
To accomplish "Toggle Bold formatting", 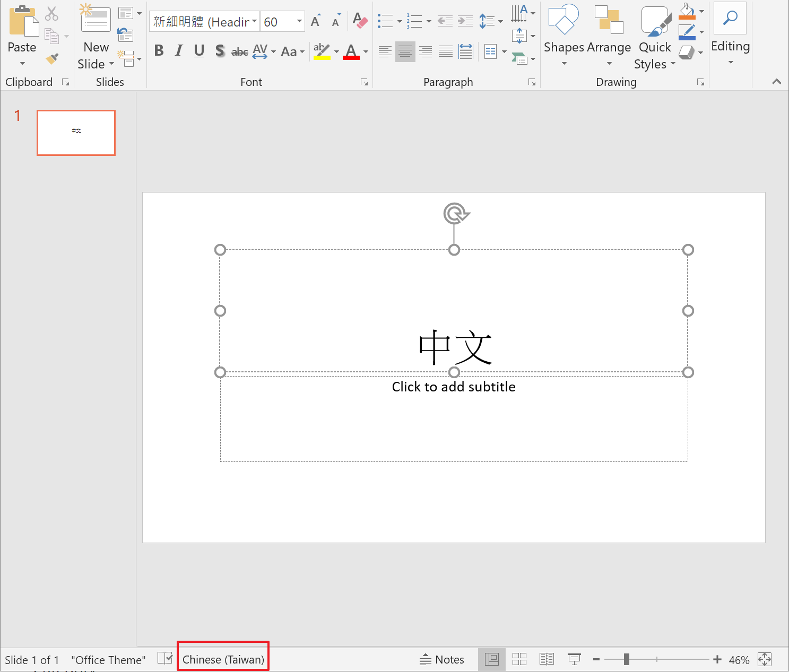I will (x=159, y=51).
